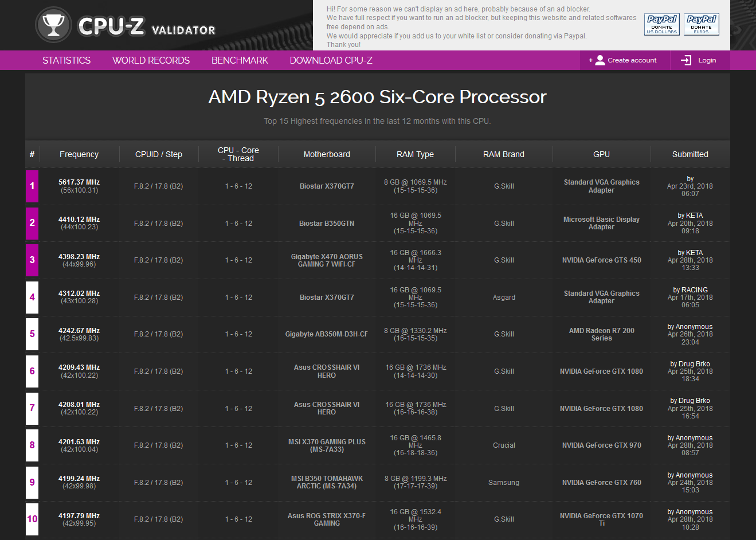Viewport: 756px width, 540px height.
Task: Click the Submitted column header
Action: click(690, 154)
